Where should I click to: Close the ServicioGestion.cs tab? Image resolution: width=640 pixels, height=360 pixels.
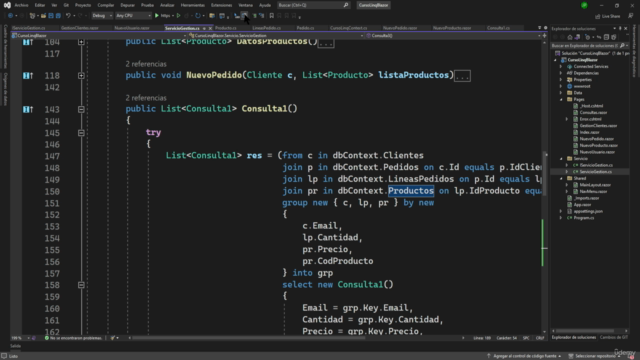[210, 28]
